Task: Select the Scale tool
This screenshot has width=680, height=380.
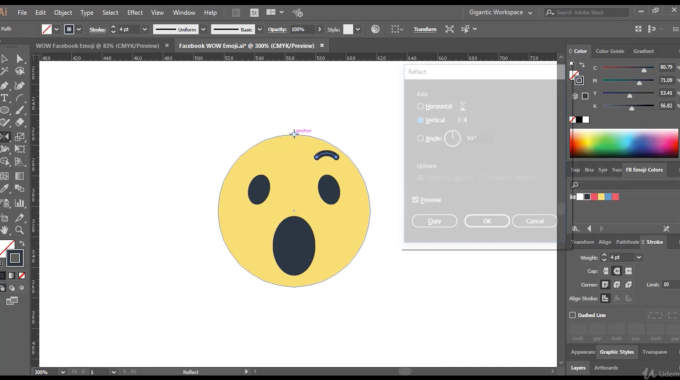Action: (x=20, y=137)
